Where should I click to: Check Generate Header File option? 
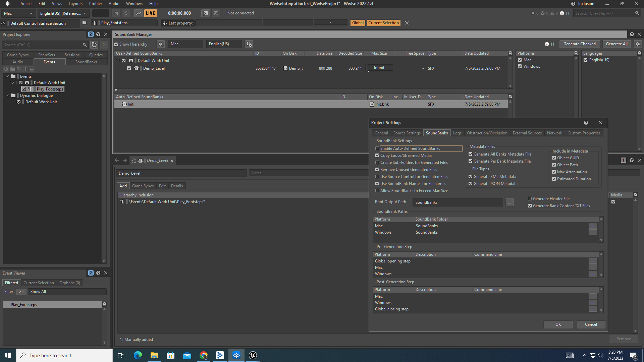click(530, 199)
